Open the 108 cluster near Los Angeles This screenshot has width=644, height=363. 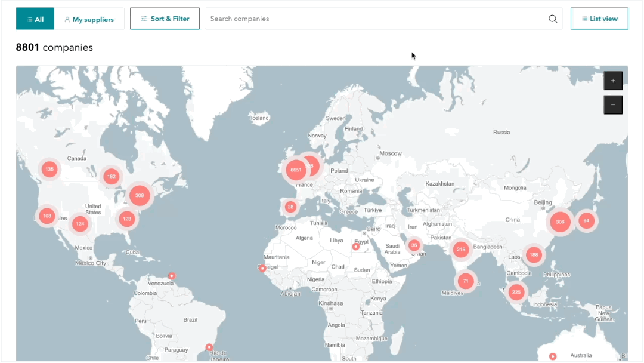pos(47,216)
